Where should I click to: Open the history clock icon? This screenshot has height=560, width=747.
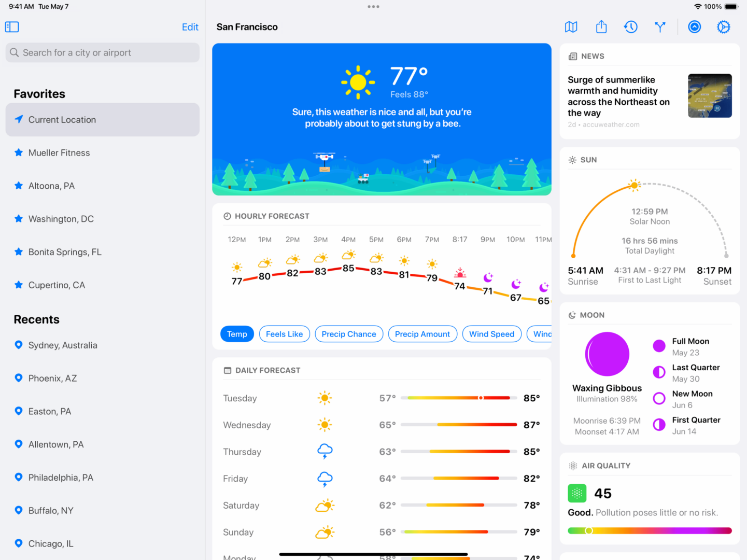pos(630,27)
